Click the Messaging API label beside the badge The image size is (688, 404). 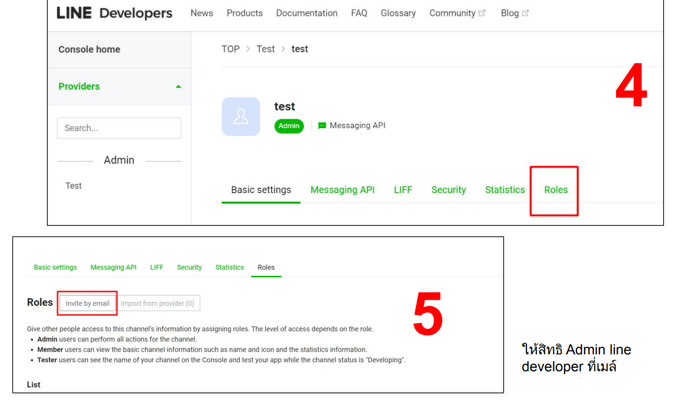click(358, 125)
